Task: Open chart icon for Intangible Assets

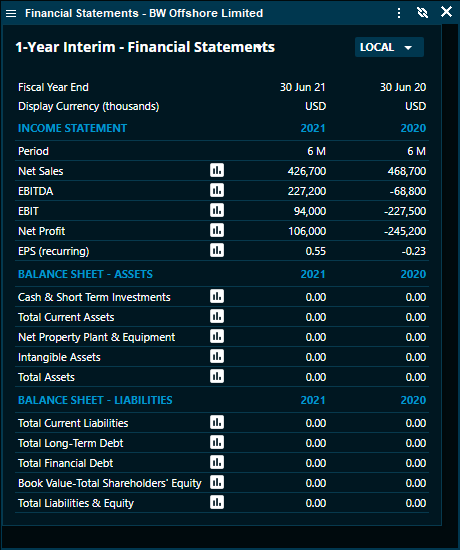Action: [x=217, y=356]
